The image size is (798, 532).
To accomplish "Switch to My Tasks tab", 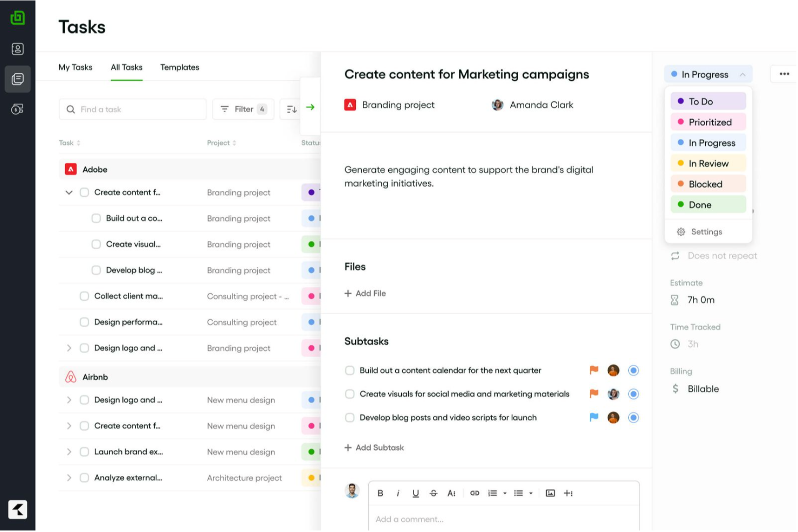I will 75,67.
